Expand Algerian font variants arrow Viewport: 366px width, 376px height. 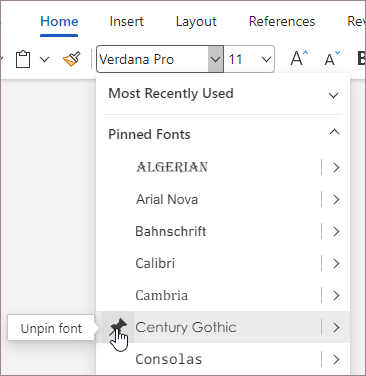click(336, 167)
